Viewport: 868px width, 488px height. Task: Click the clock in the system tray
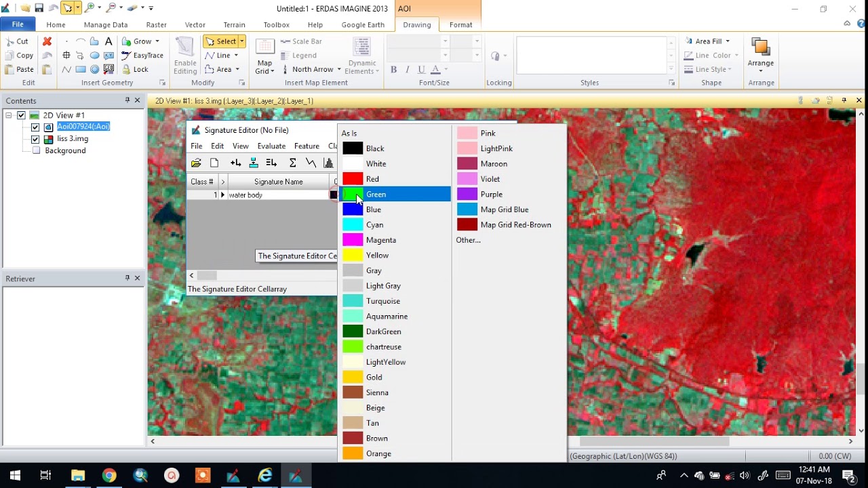click(814, 475)
